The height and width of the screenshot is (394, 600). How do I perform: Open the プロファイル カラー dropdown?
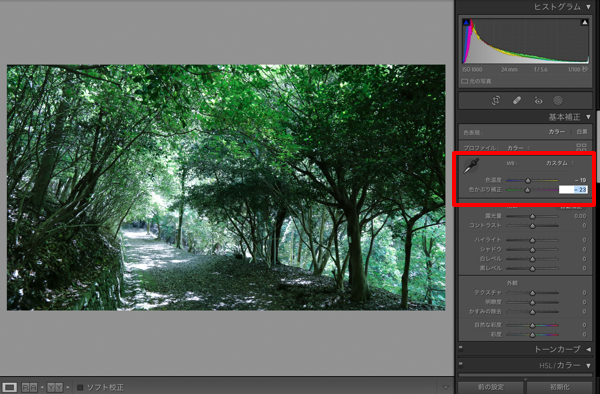[518, 148]
